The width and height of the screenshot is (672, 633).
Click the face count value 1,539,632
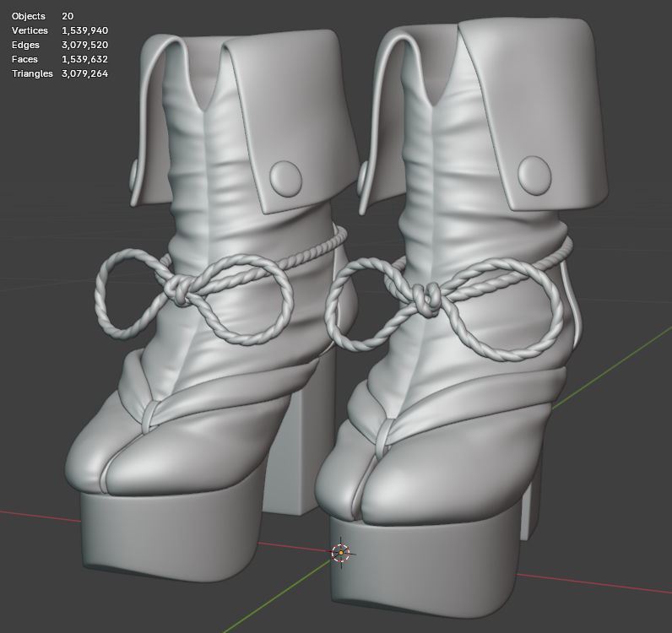tap(85, 59)
